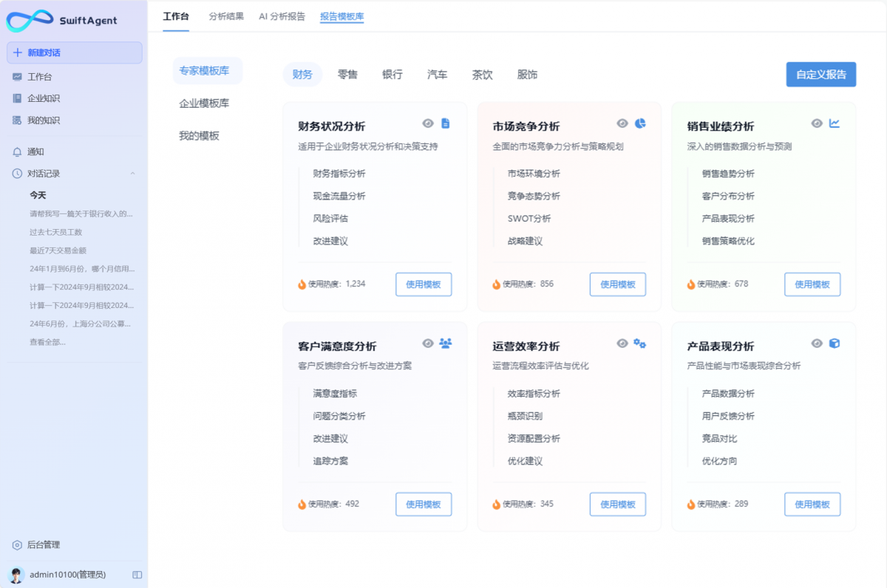The height and width of the screenshot is (588, 887).
Task: Click the panel collapse icon next to admin10100
Action: (135, 574)
